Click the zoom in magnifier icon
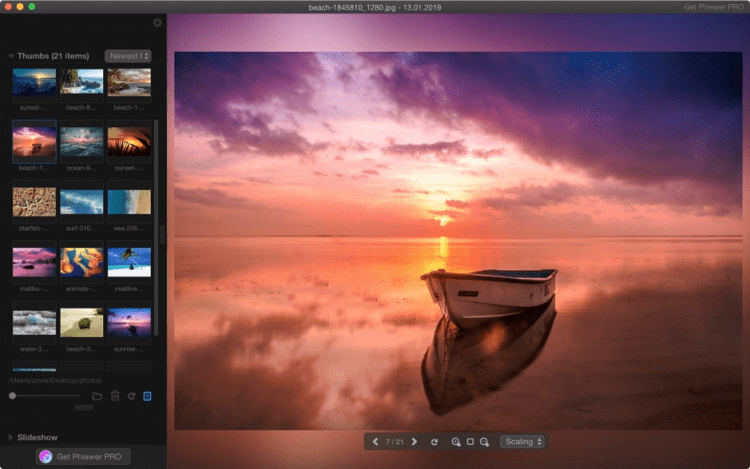 [x=455, y=441]
